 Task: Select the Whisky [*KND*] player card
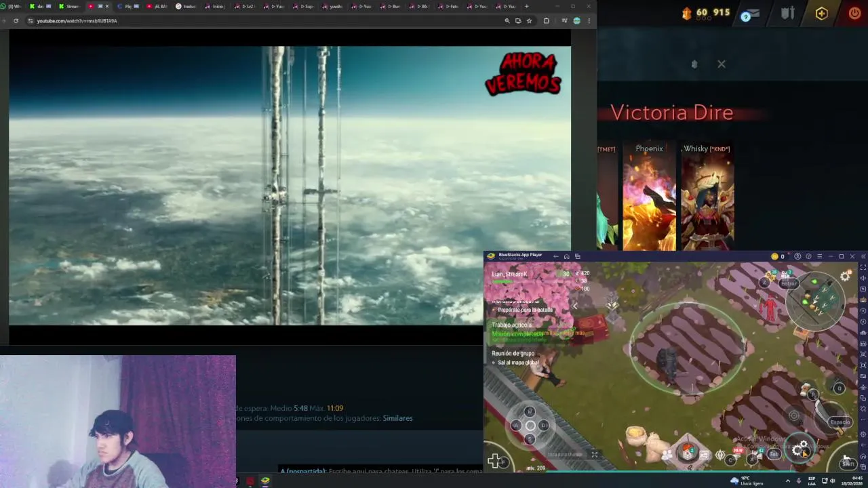(707, 197)
